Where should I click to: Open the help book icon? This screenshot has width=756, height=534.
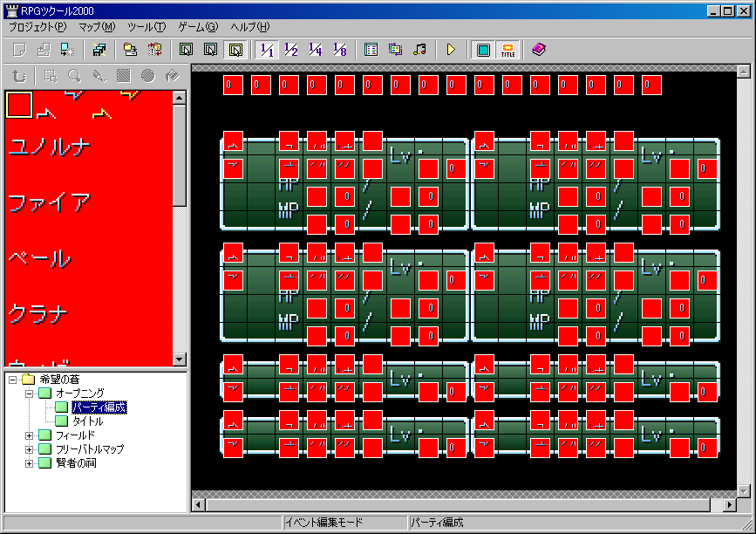539,50
